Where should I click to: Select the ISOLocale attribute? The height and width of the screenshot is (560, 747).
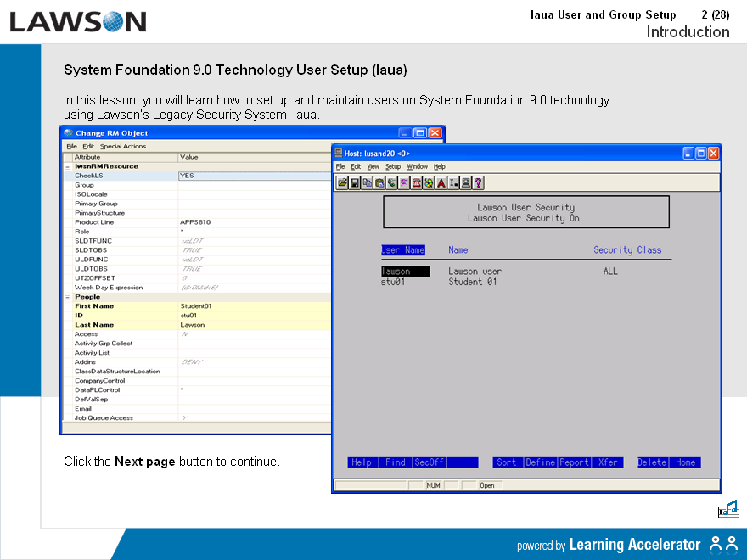click(91, 194)
